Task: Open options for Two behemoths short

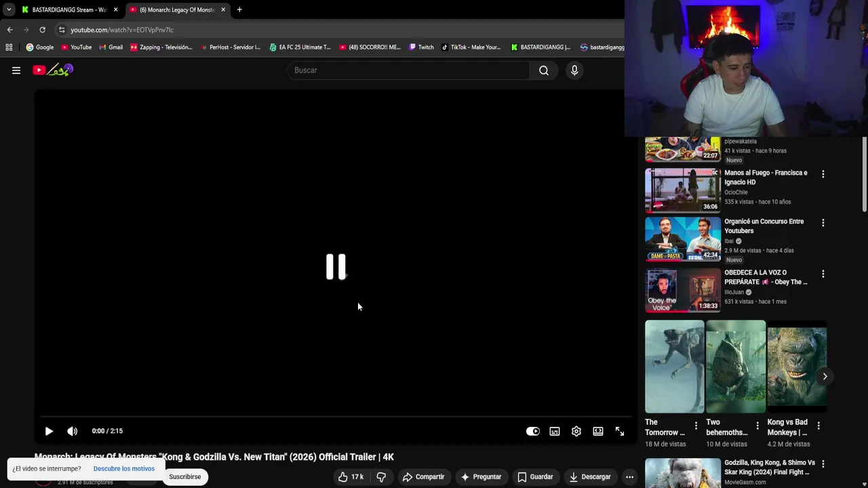Action: 757,426
